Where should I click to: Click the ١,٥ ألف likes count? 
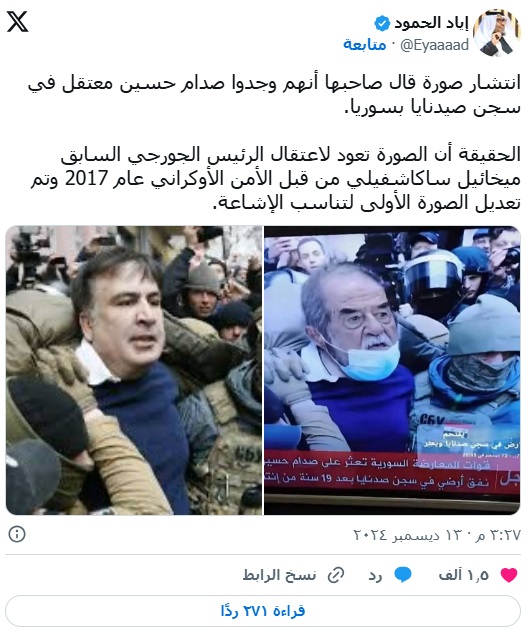(464, 575)
